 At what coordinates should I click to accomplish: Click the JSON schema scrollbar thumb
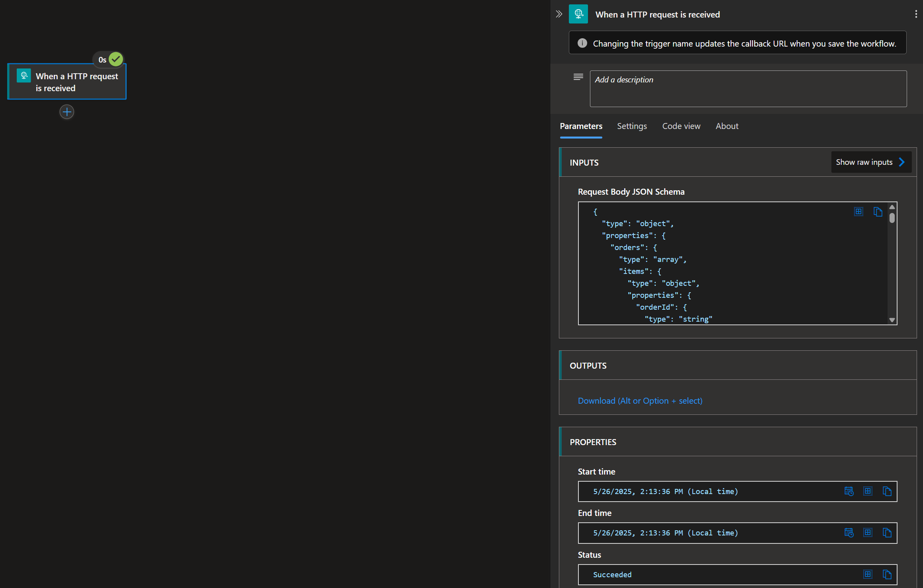(x=892, y=218)
